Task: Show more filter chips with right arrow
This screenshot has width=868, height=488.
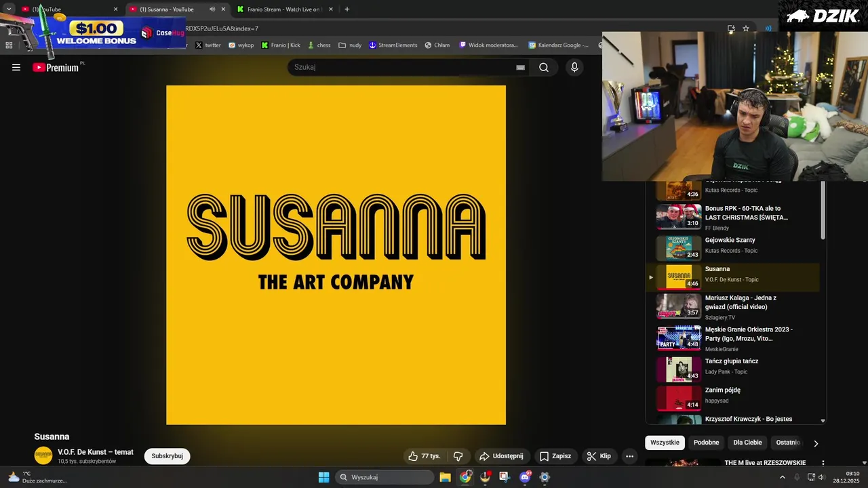Action: tap(816, 443)
